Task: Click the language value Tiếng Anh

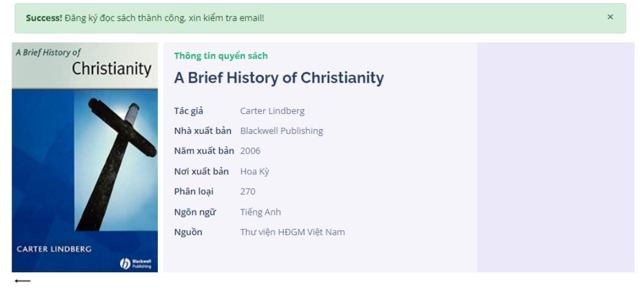Action: coord(261,212)
